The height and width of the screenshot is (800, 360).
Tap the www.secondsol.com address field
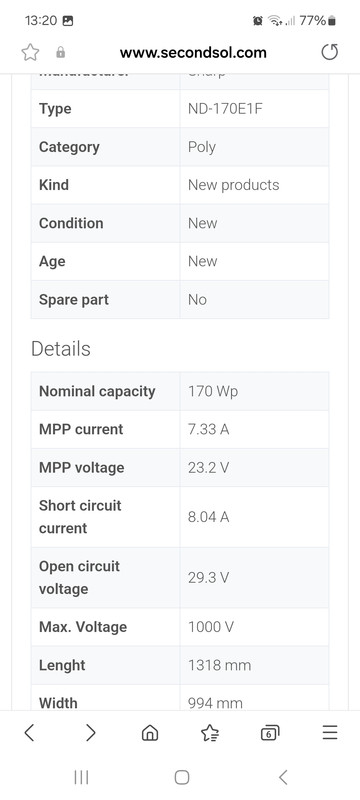coord(193,52)
